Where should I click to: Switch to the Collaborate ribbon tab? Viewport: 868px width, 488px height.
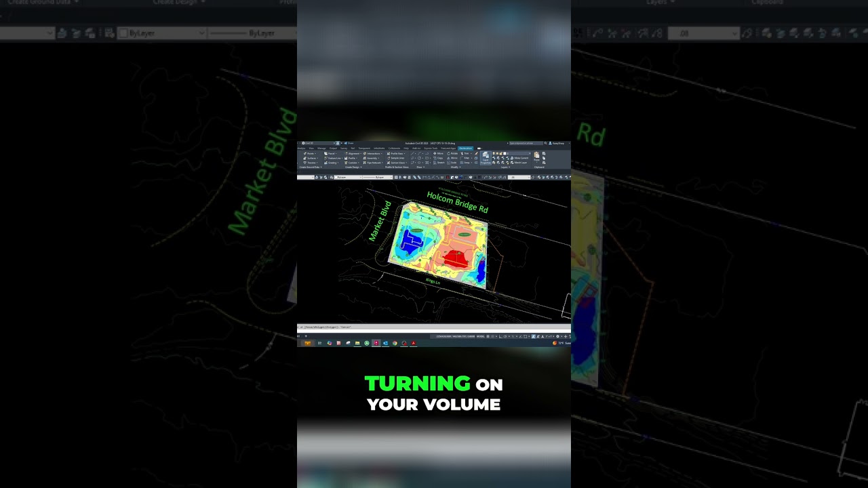tap(394, 148)
